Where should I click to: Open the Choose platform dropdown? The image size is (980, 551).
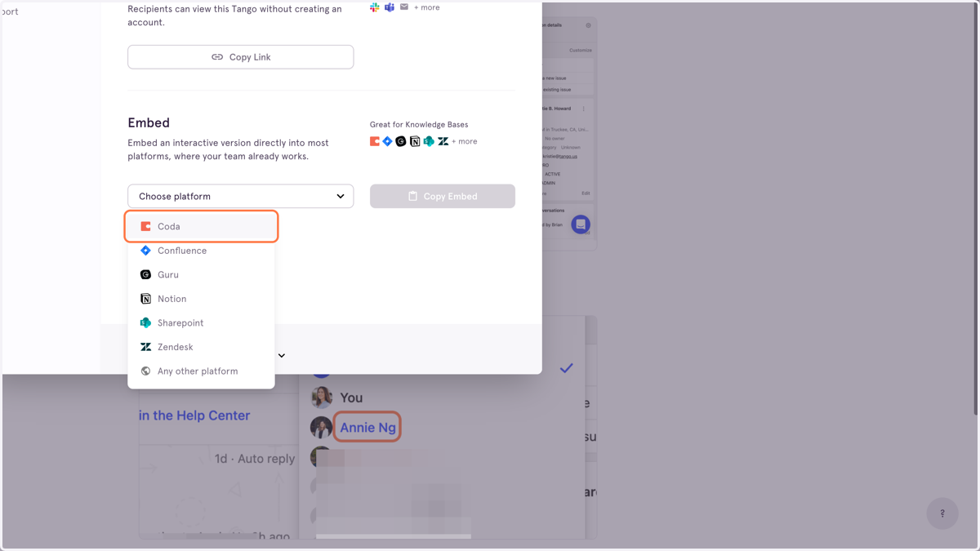tap(241, 196)
